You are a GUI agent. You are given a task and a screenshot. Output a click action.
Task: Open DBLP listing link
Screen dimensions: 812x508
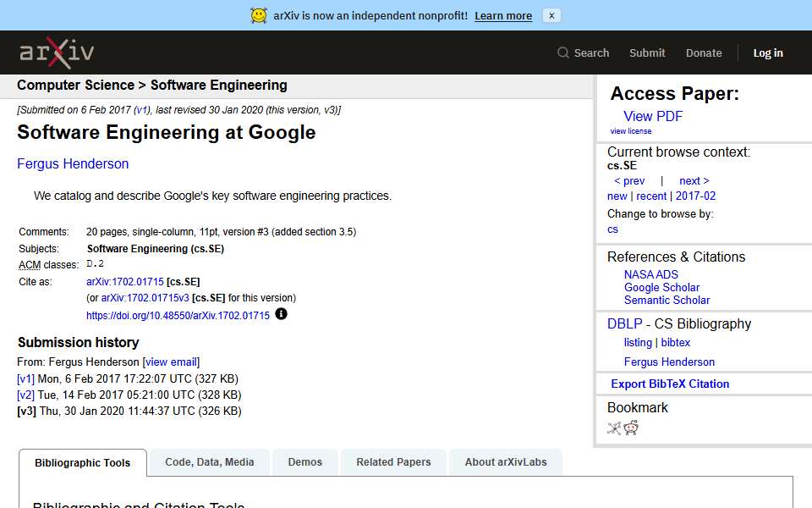(638, 343)
